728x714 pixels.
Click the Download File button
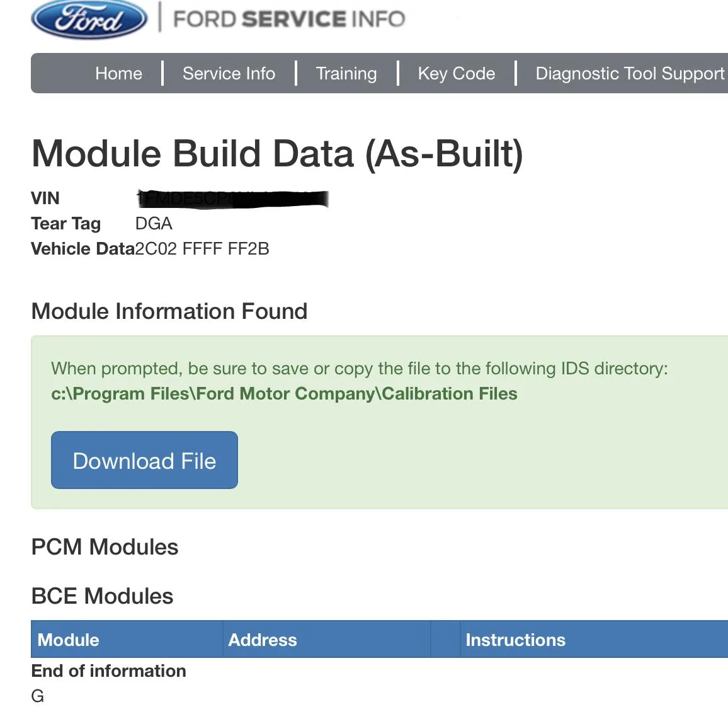pyautogui.click(x=144, y=460)
